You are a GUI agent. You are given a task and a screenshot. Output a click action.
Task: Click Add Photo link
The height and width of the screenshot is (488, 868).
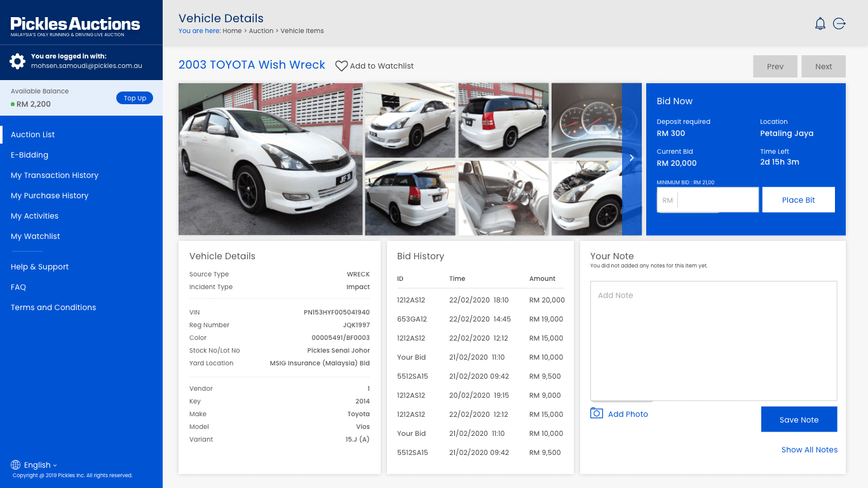point(628,414)
